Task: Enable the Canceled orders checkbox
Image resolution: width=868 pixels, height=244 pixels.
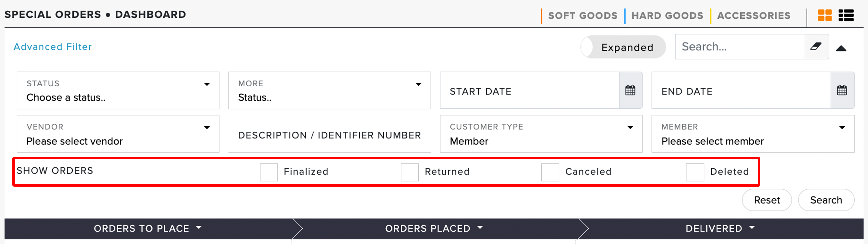Action: click(550, 172)
